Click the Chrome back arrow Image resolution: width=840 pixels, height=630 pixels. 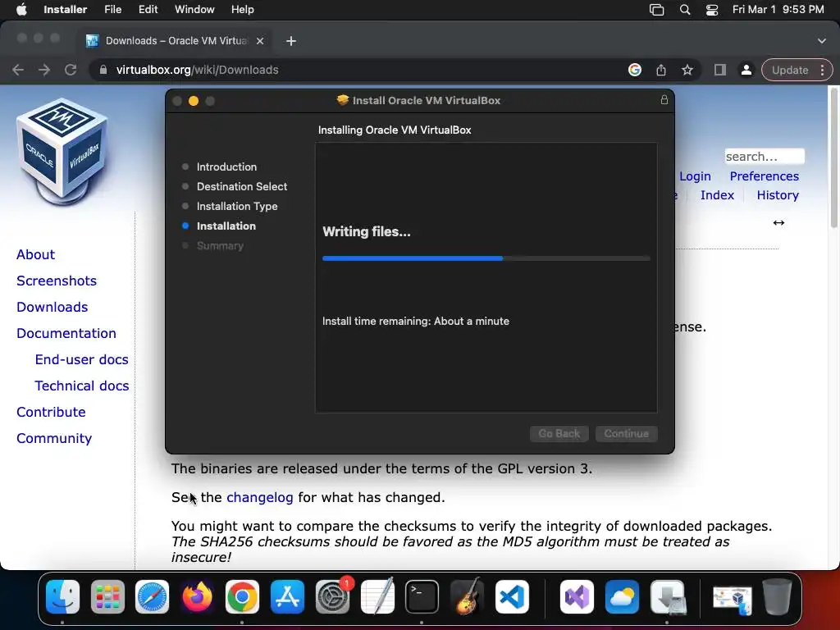[18, 70]
